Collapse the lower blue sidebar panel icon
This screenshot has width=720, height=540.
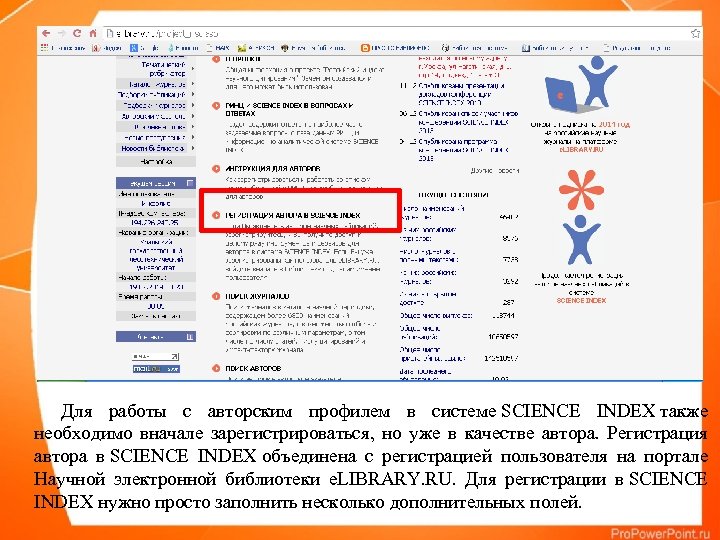tap(190, 337)
